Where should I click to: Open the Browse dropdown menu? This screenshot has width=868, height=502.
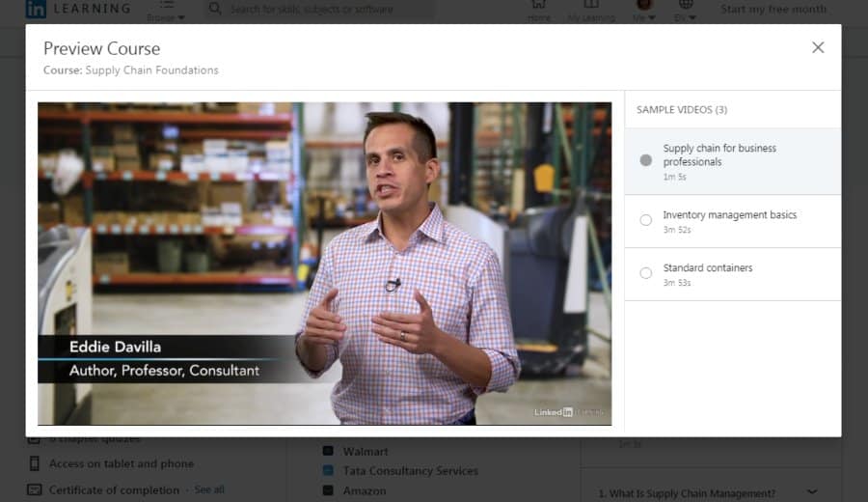pyautogui.click(x=166, y=11)
